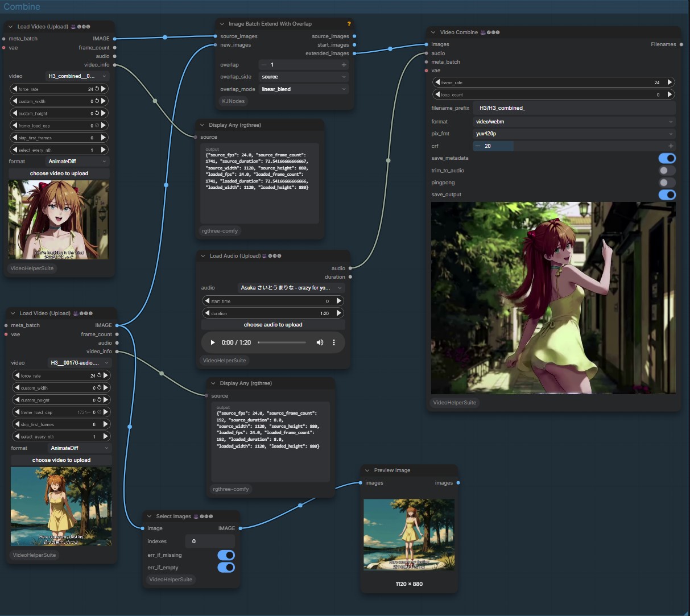The height and width of the screenshot is (616, 690).
Task: Increase start_time in Load Audio
Action: (339, 301)
